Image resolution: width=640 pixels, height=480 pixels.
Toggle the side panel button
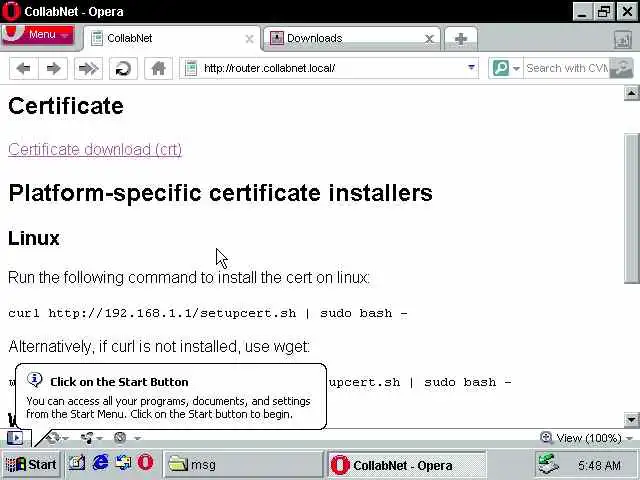tap(15, 438)
